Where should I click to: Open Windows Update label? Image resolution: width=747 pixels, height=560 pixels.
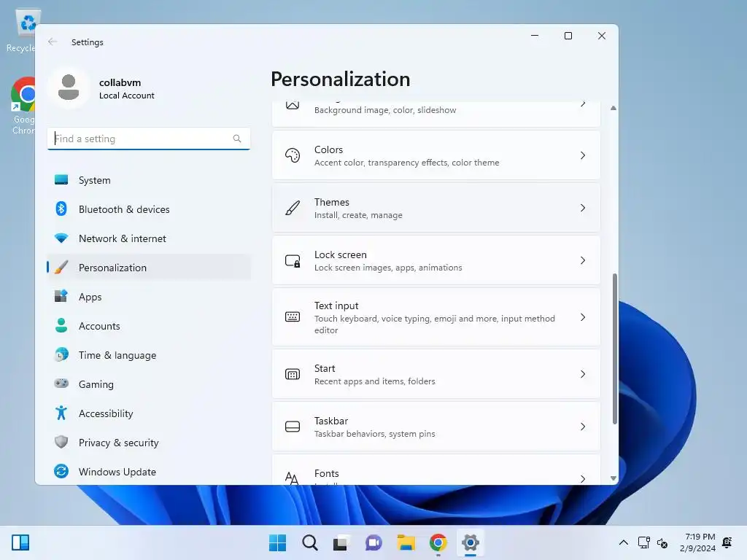coord(117,472)
